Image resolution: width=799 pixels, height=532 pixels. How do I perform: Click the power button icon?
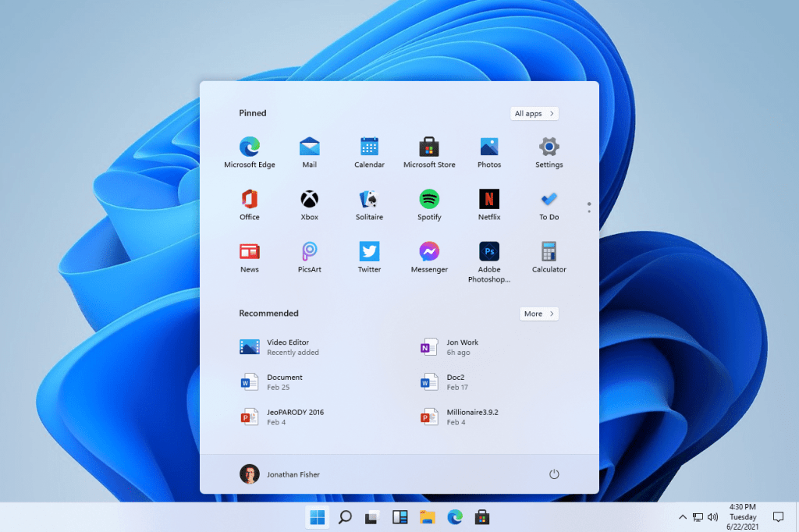554,474
